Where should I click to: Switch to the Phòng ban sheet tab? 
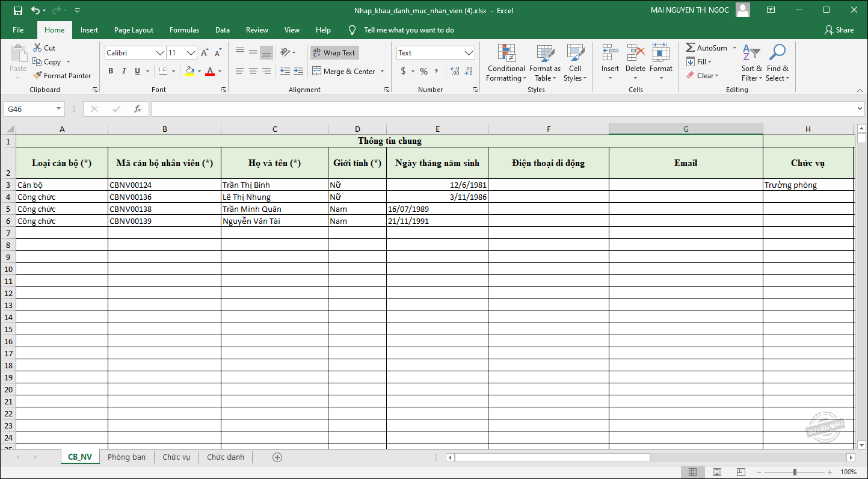click(x=126, y=457)
